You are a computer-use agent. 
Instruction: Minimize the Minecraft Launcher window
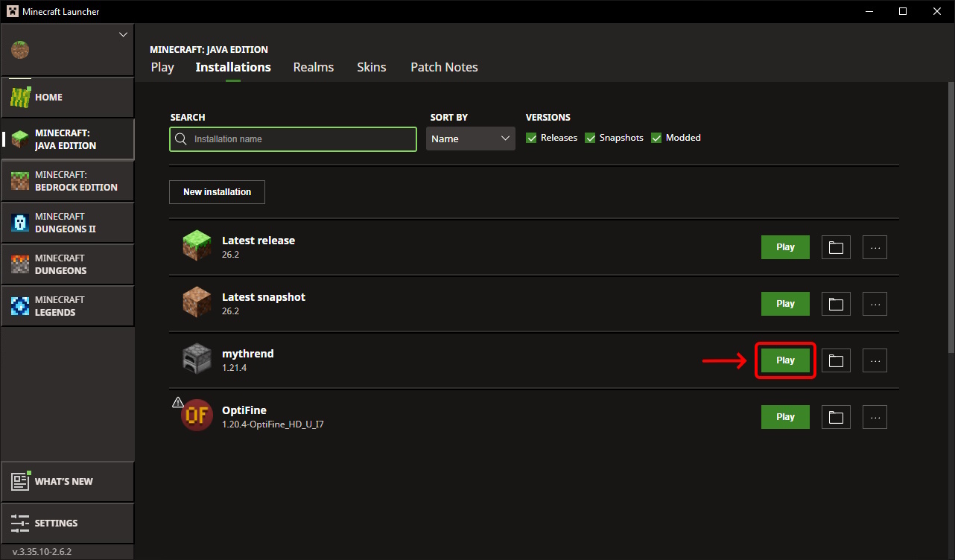(869, 11)
